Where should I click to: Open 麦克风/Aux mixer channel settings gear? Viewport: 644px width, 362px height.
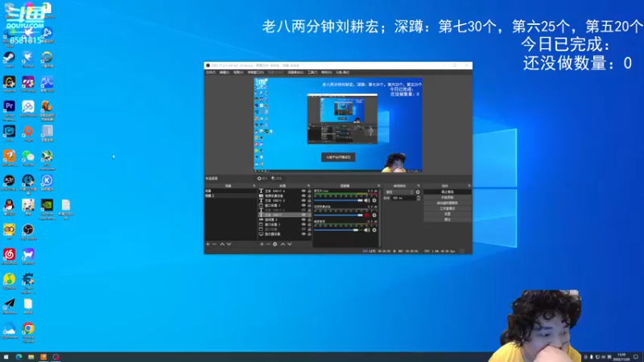coord(374,200)
